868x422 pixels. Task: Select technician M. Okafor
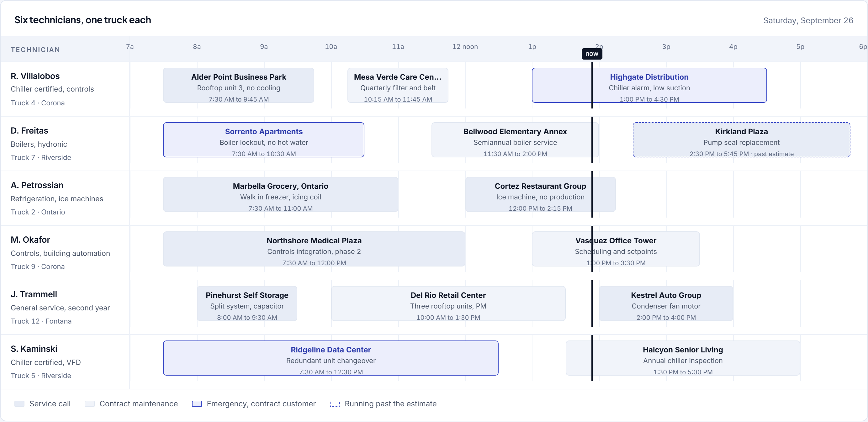30,240
